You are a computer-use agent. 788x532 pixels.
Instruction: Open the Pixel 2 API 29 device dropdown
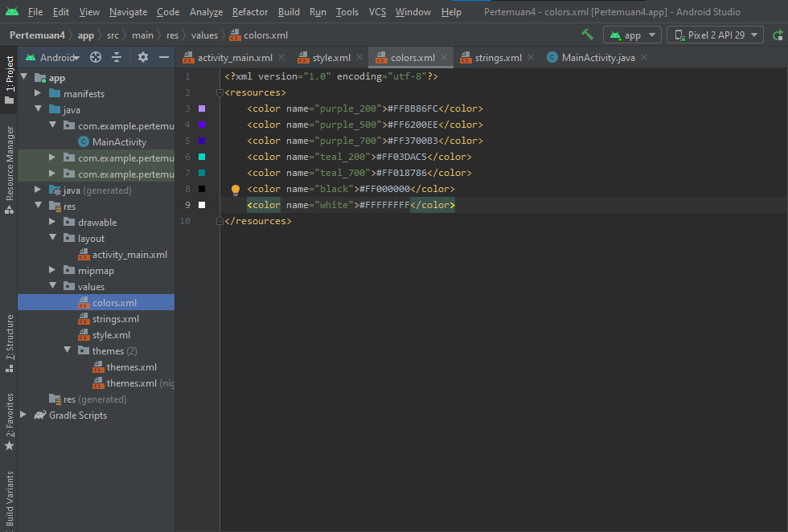[715, 35]
